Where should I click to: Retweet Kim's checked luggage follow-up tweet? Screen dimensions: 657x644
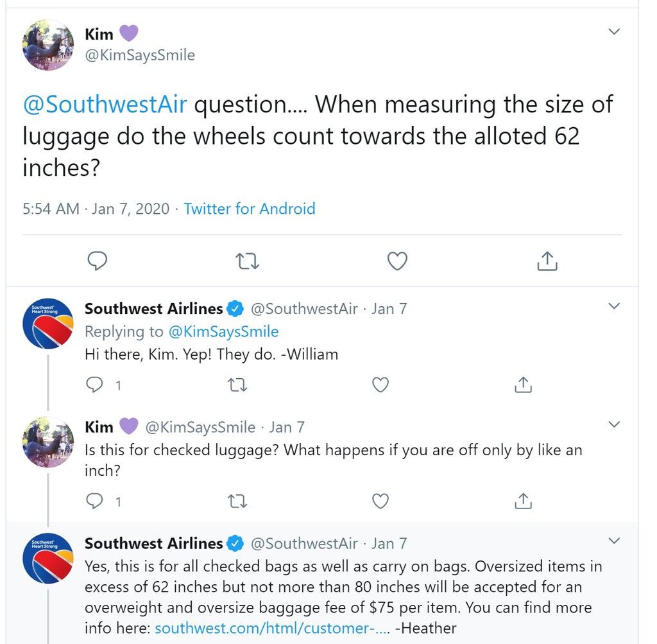[237, 501]
